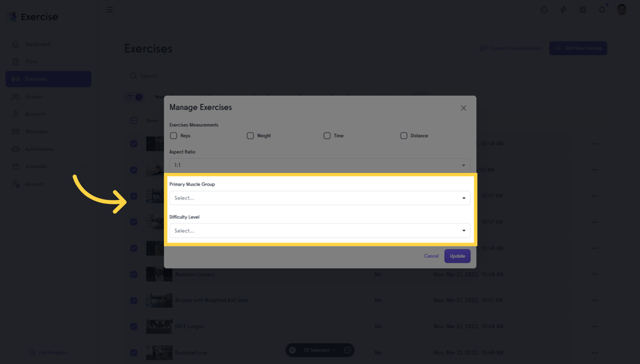Click the filter icon below search

pyautogui.click(x=130, y=97)
